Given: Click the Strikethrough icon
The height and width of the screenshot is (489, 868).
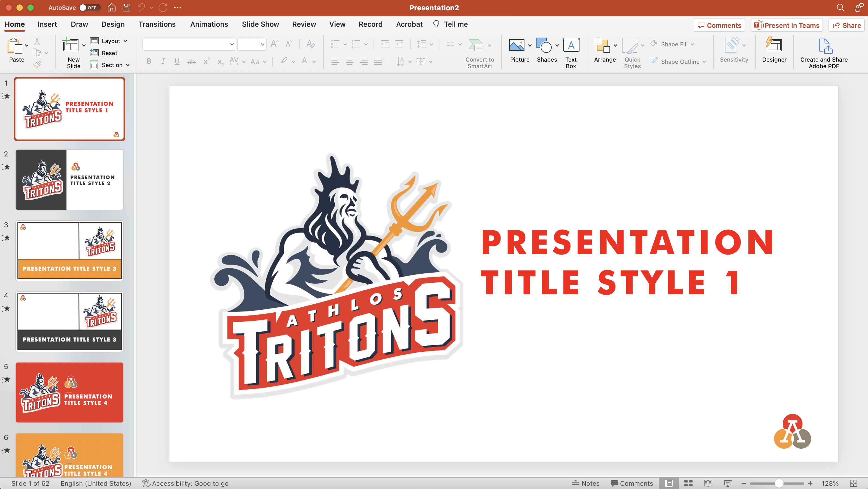Looking at the screenshot, I should click(192, 61).
